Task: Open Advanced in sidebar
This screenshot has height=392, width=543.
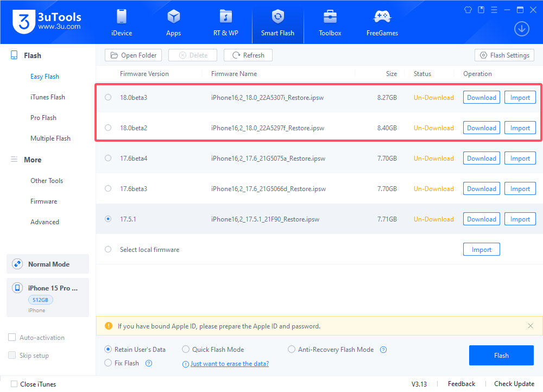Action: (x=45, y=222)
